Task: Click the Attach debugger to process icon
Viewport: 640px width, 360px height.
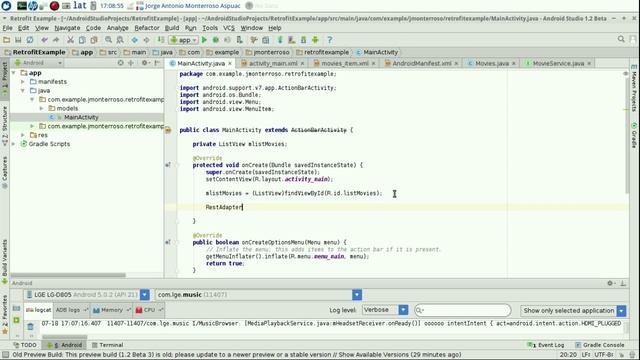Action: (x=240, y=40)
